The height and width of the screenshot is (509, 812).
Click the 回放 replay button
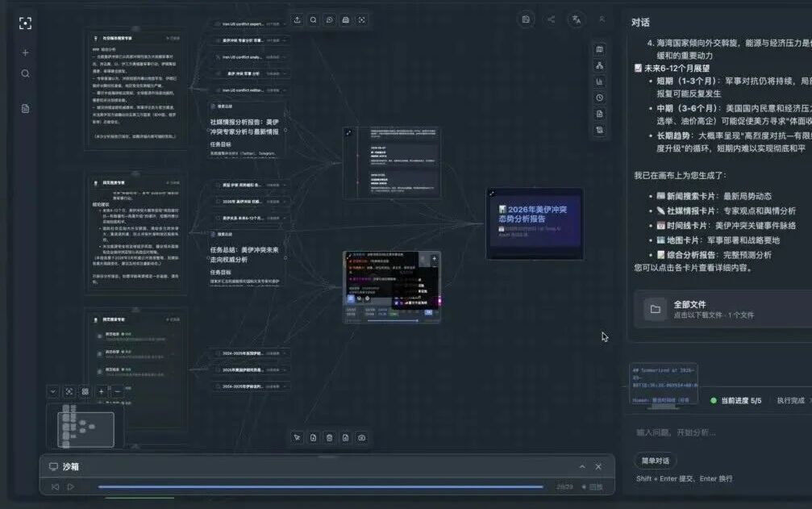pyautogui.click(x=593, y=486)
